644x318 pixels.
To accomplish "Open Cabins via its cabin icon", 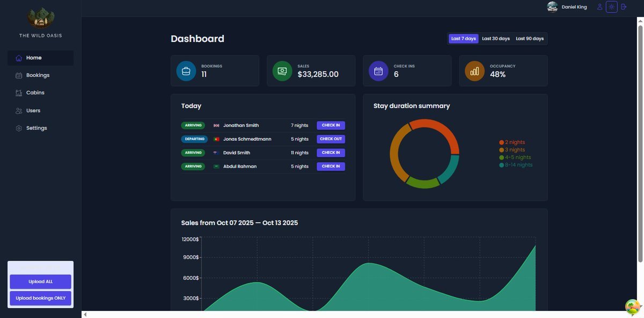I will click(19, 93).
